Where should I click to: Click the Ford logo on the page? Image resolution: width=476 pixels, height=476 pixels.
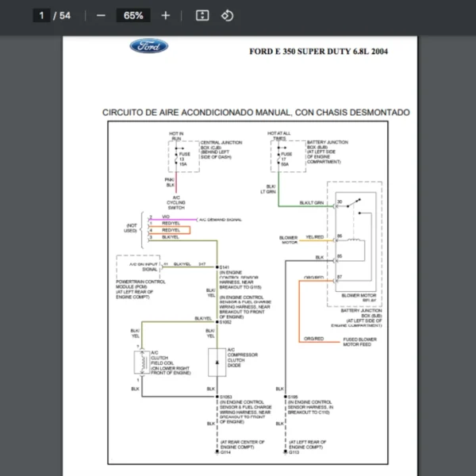[x=149, y=46]
